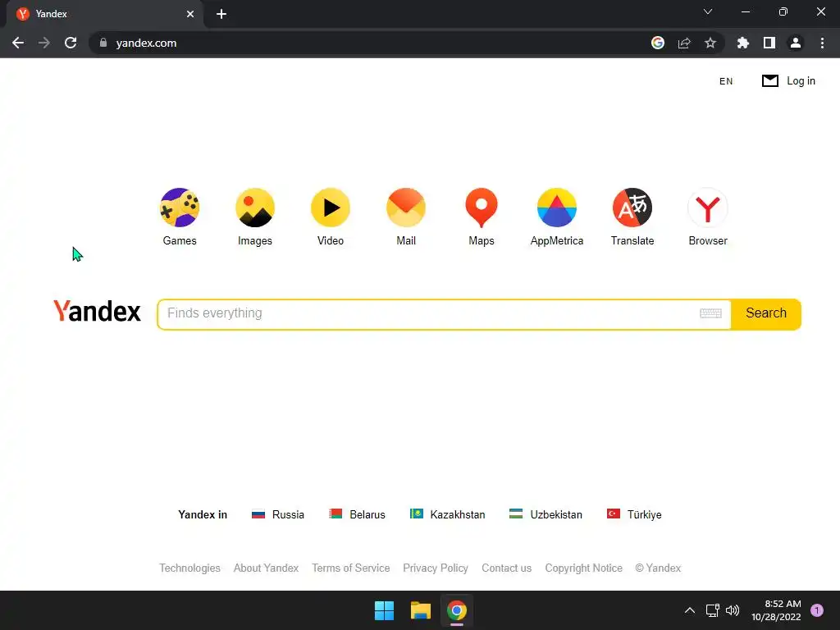Open Yandex Translate service icon
The height and width of the screenshot is (630, 840).
(x=632, y=208)
